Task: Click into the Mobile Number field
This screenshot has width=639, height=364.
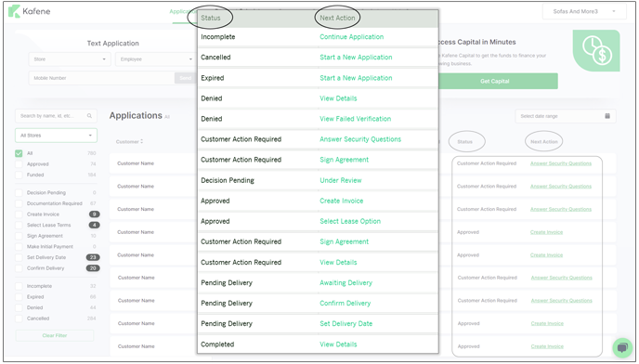Action: 101,78
